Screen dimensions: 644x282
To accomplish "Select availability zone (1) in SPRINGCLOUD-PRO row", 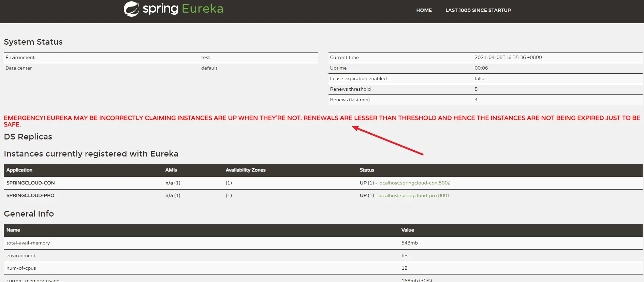I will point(229,195).
